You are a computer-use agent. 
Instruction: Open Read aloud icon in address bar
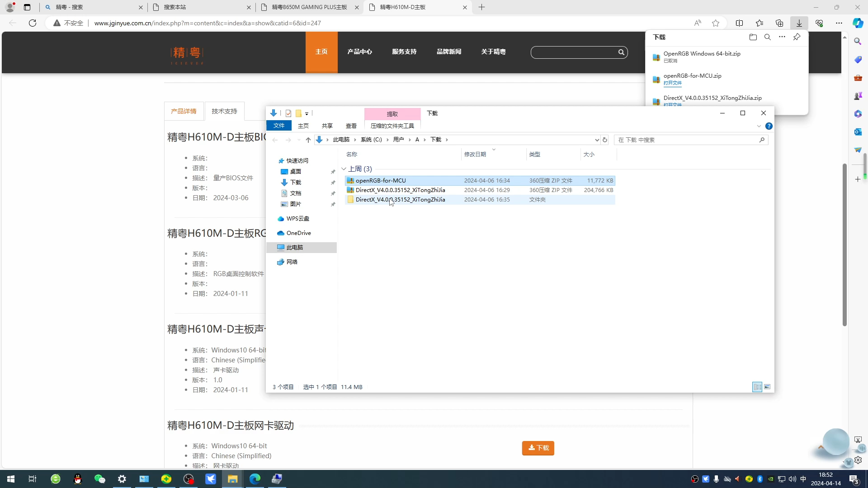coord(698,23)
